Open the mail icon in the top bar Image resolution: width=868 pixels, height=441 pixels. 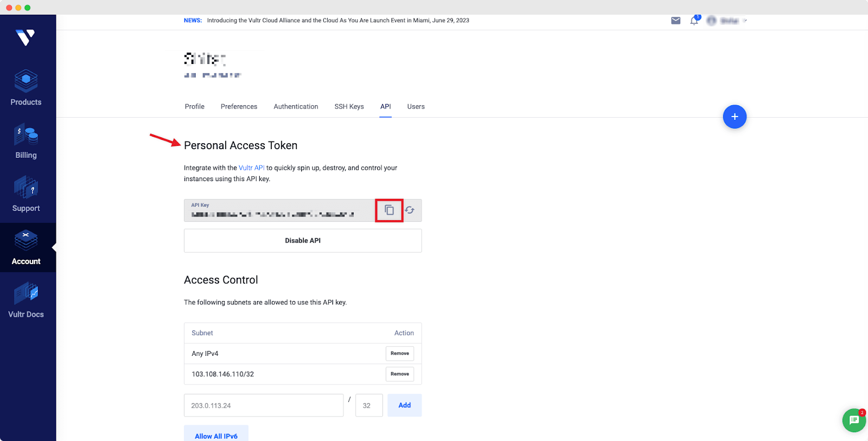pyautogui.click(x=675, y=20)
